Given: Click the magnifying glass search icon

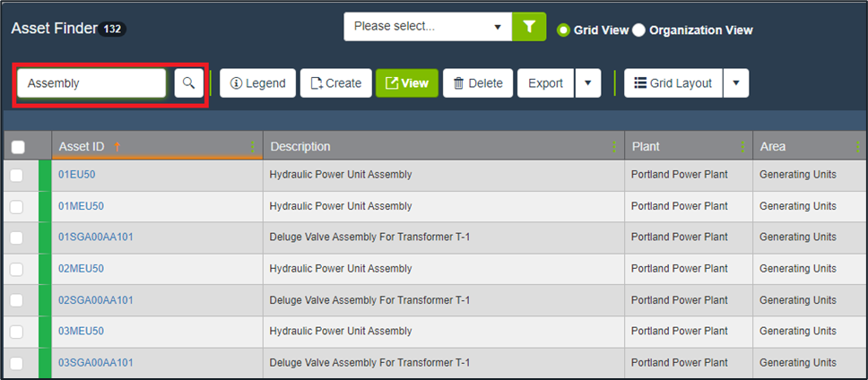Looking at the screenshot, I should click(x=188, y=83).
